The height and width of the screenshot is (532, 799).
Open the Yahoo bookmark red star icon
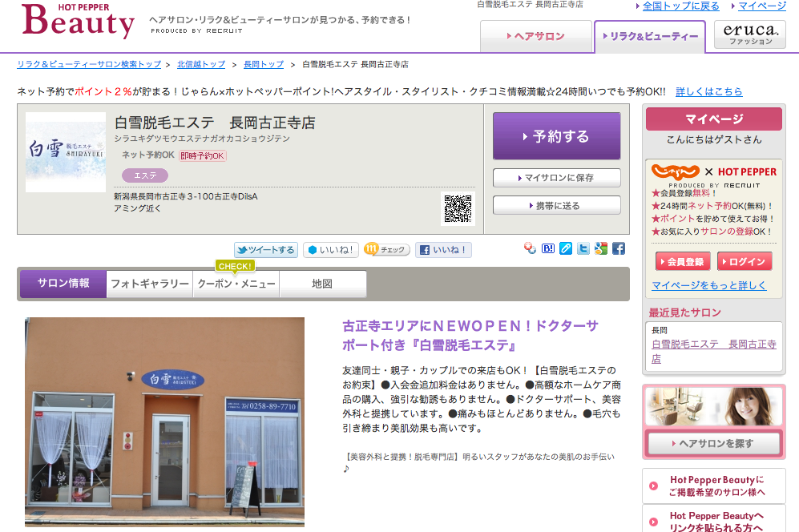(530, 248)
